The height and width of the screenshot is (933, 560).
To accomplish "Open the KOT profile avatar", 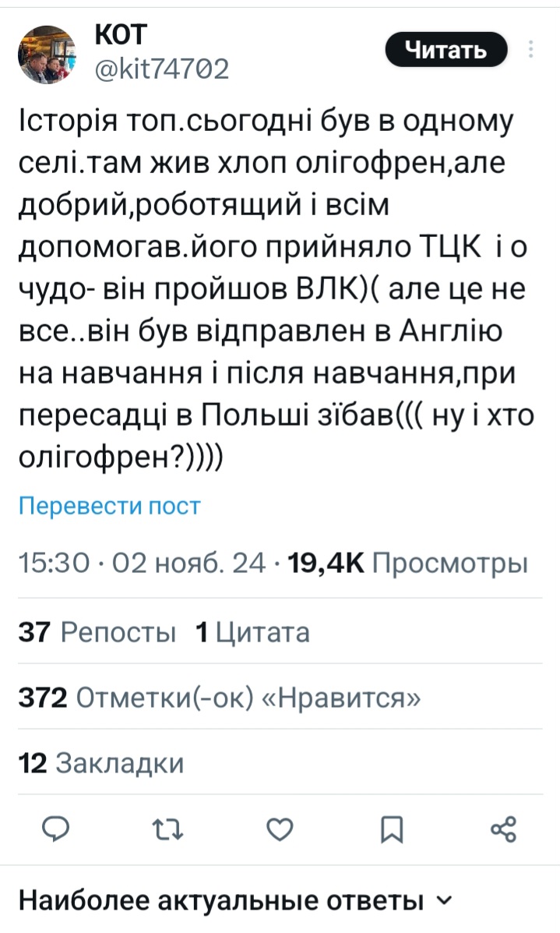I will [x=47, y=53].
